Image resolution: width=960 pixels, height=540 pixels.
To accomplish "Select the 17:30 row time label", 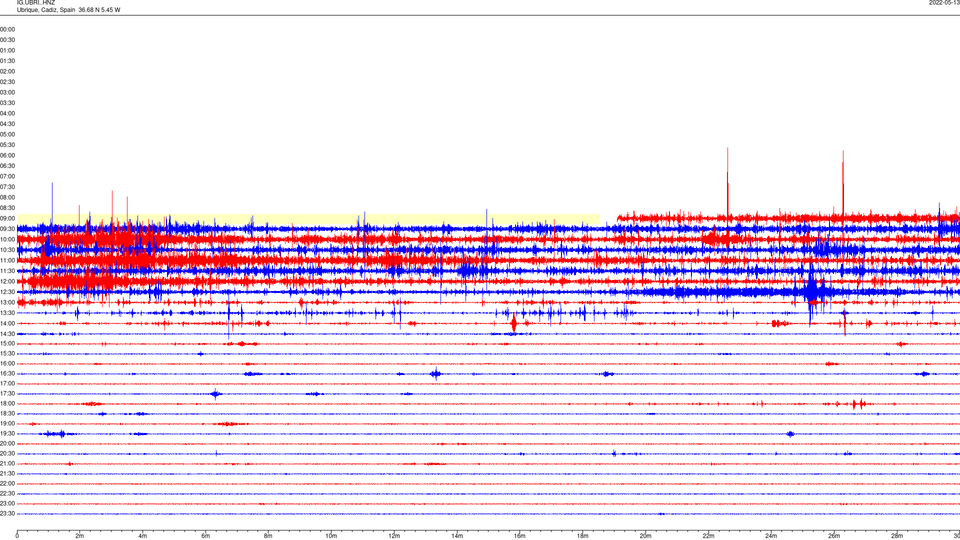I will (x=7, y=394).
